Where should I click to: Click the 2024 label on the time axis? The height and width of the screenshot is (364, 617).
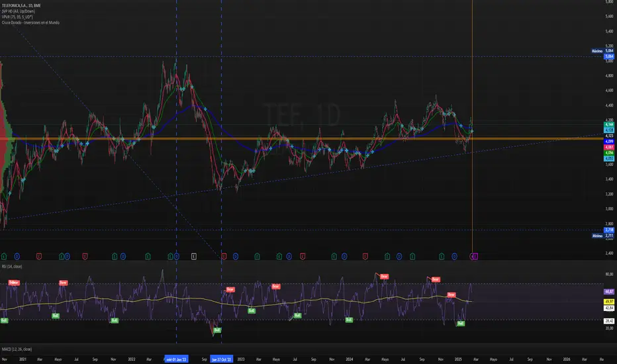click(350, 359)
